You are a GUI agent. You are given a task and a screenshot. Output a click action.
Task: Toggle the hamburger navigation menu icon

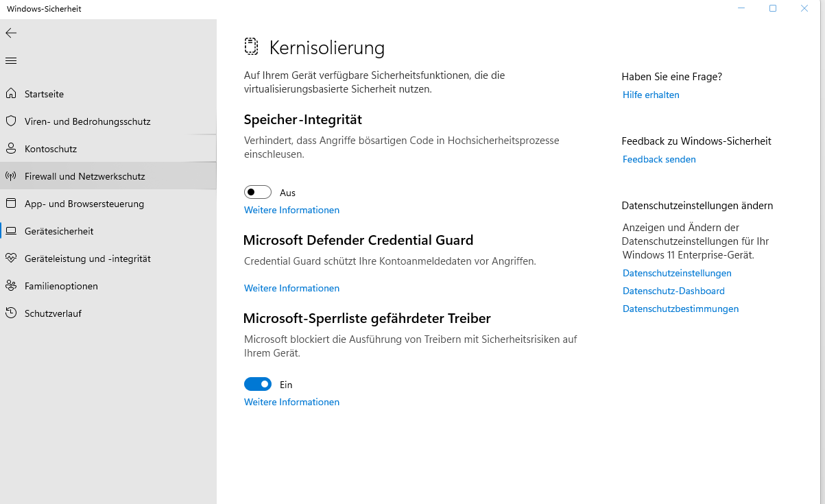pos(11,61)
